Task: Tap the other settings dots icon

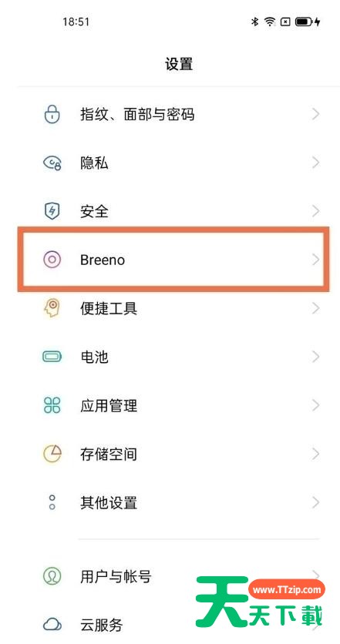Action: pos(52,502)
